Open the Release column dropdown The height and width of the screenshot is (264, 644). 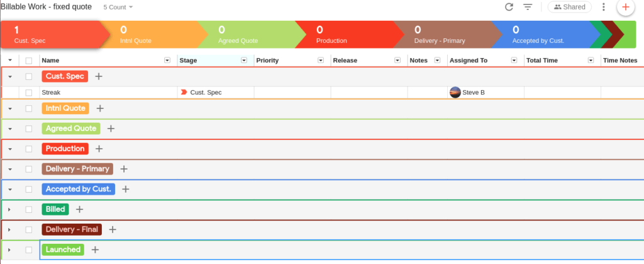coord(397,60)
